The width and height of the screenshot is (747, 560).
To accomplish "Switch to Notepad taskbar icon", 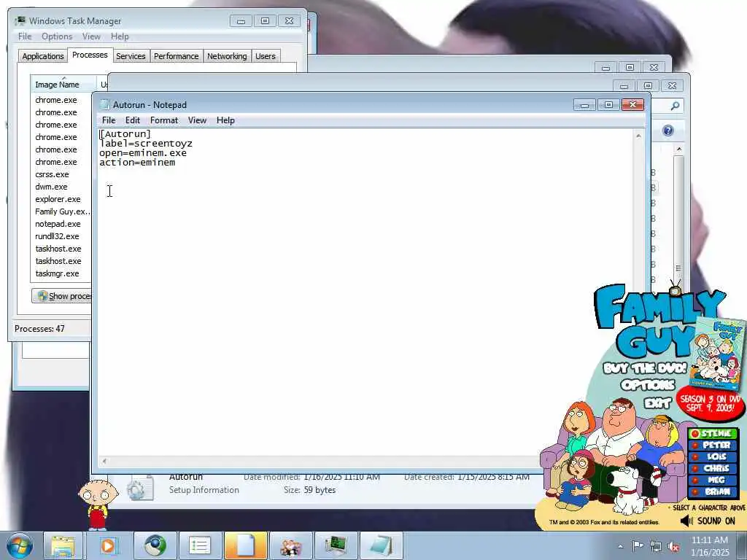I will click(x=381, y=545).
